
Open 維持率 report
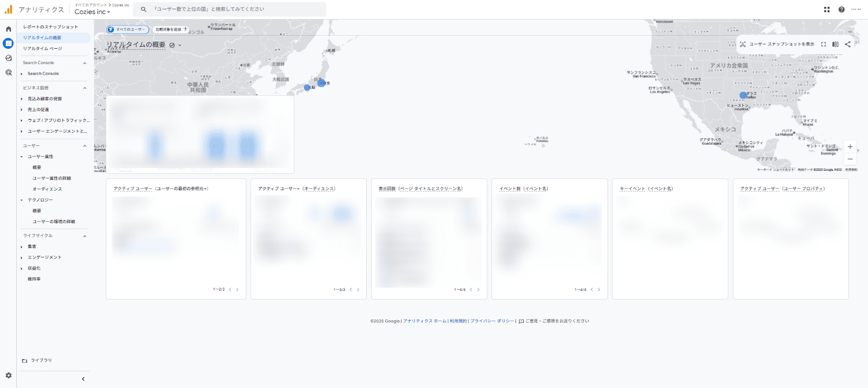(34, 279)
